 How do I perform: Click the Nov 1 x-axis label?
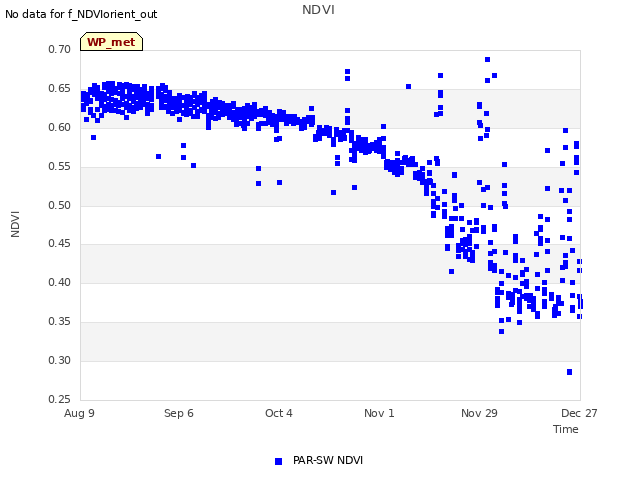coord(379,413)
